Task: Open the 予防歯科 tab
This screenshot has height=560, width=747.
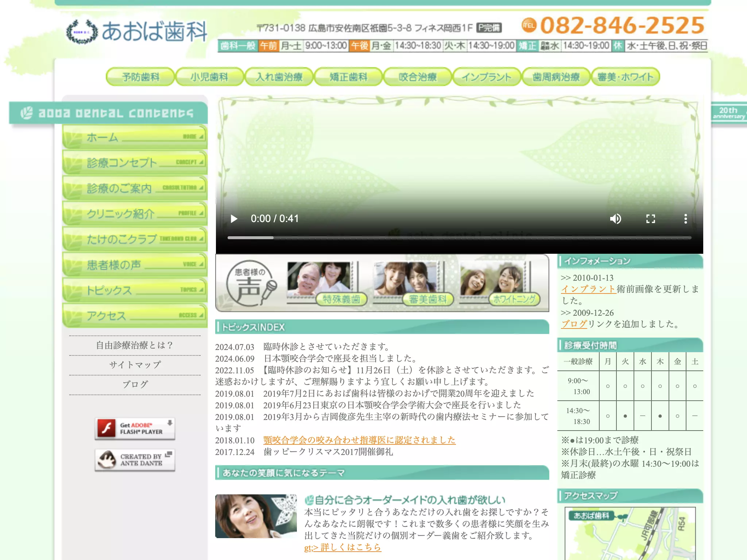Action: click(140, 77)
